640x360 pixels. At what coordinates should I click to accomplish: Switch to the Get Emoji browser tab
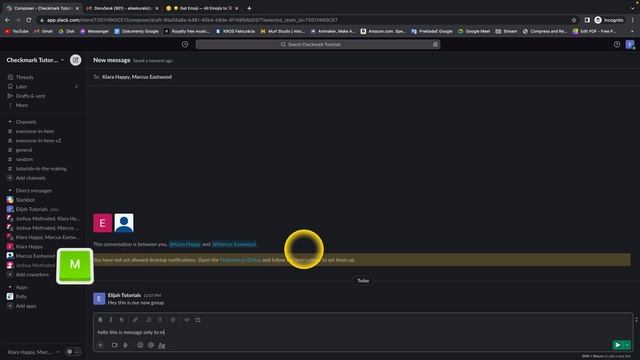(202, 8)
